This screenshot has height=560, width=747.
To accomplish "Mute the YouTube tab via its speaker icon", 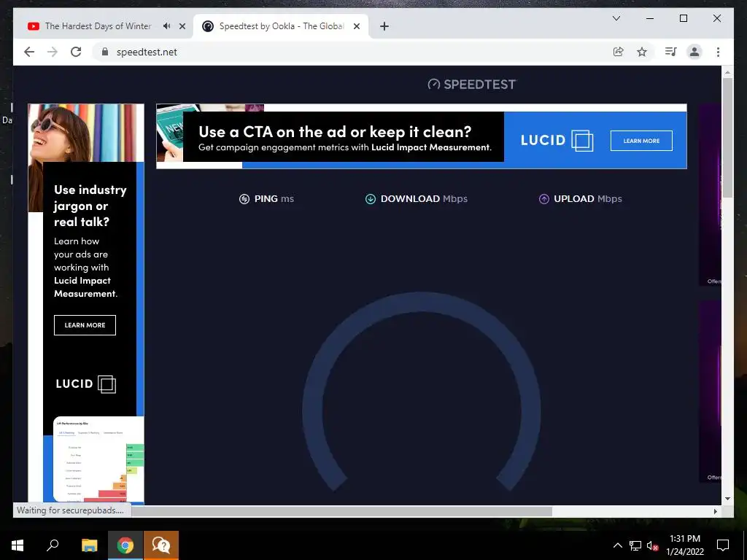I will 166,26.
